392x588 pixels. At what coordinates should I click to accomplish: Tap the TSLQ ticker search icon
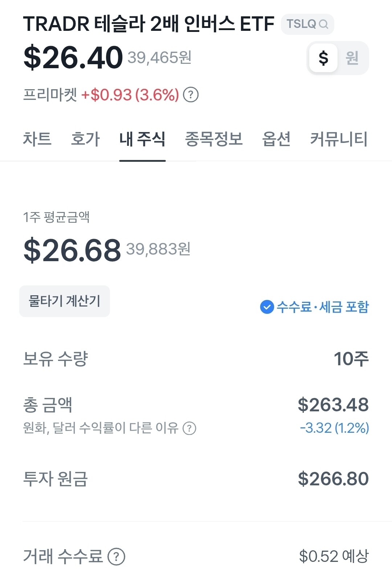pyautogui.click(x=323, y=24)
